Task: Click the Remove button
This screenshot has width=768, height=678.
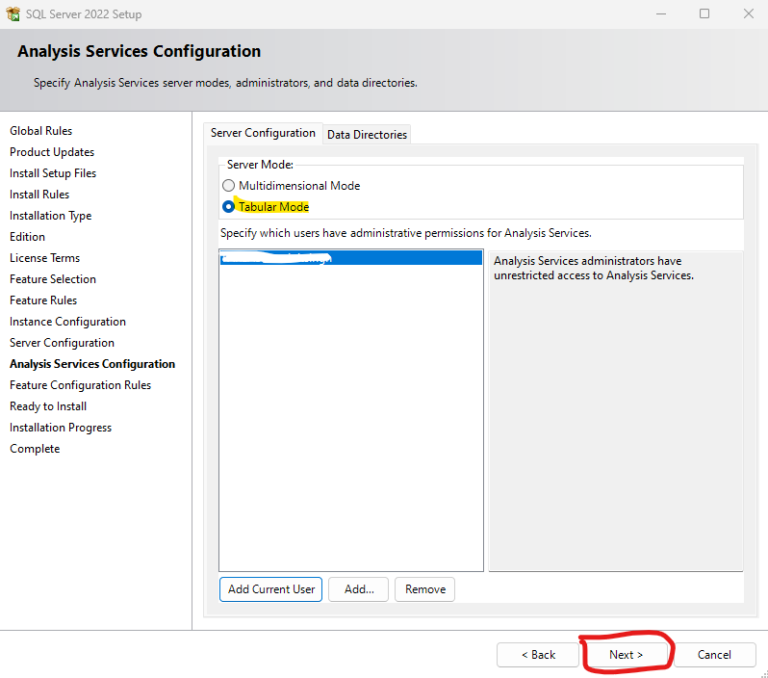Action: click(x=425, y=589)
